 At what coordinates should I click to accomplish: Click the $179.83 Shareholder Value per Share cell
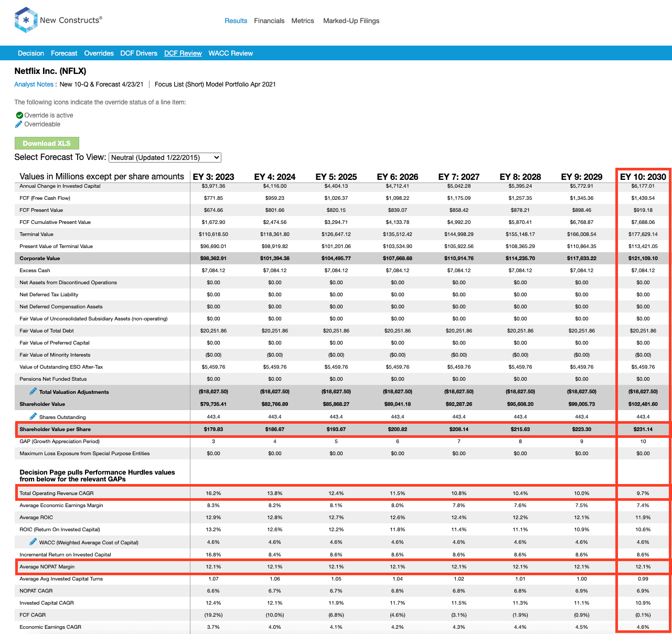coord(214,429)
